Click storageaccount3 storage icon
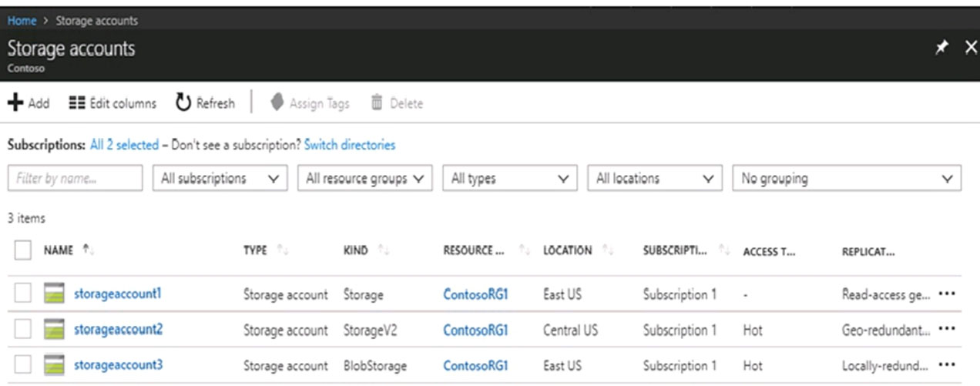980x386 pixels. [x=54, y=364]
